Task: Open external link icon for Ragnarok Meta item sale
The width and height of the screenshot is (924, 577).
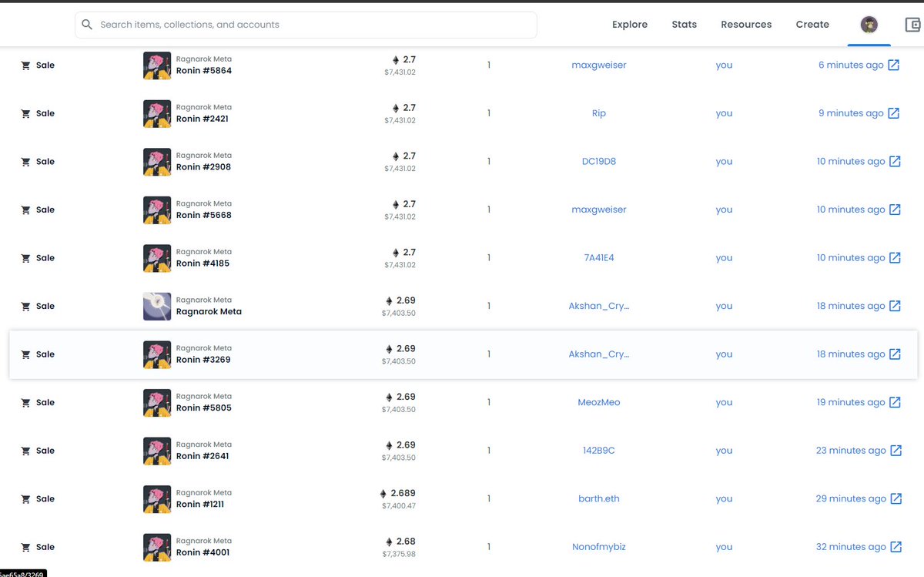Action: tap(895, 306)
